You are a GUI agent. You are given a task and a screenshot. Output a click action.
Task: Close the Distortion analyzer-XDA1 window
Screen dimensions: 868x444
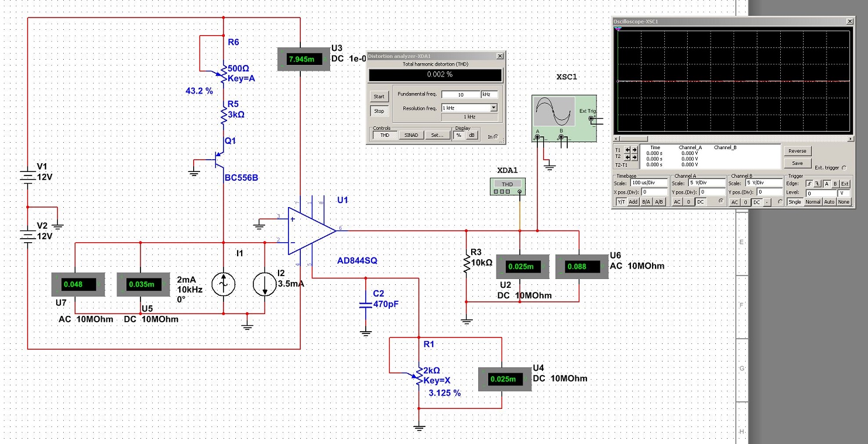(499, 56)
